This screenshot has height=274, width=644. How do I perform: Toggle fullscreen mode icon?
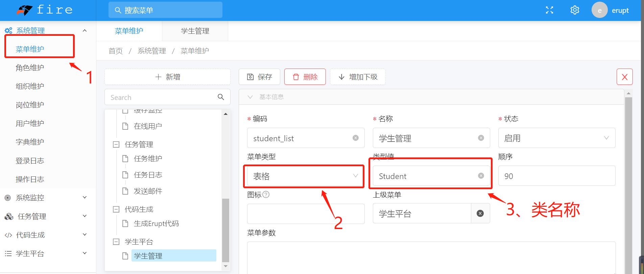(x=549, y=10)
